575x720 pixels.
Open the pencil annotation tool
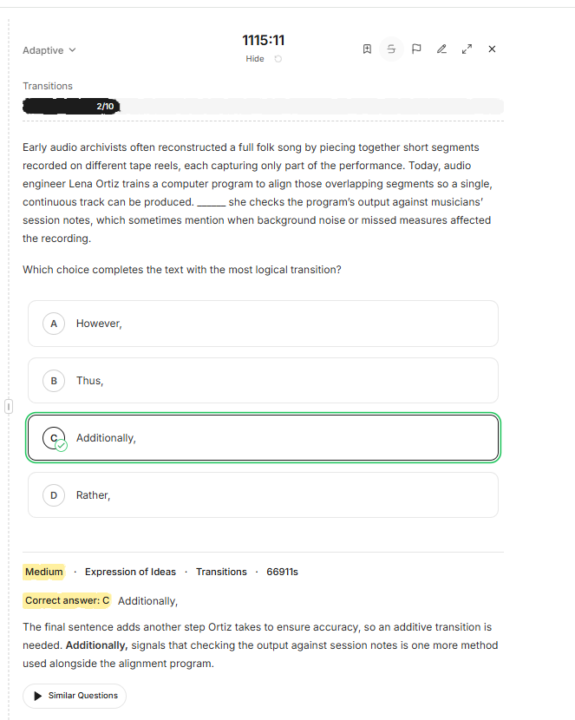coord(441,49)
